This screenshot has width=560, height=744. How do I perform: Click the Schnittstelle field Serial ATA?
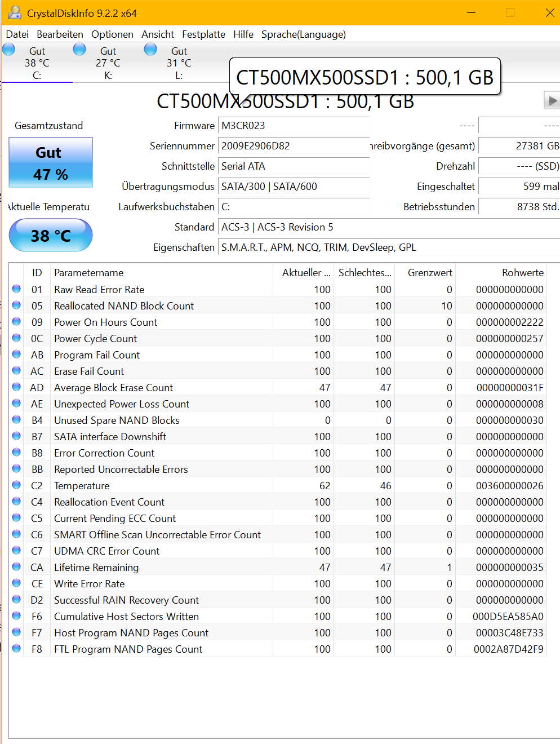[x=294, y=166]
